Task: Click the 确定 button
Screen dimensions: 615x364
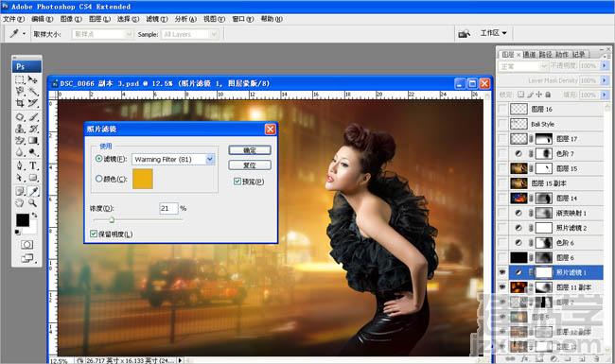Action: pyautogui.click(x=250, y=150)
